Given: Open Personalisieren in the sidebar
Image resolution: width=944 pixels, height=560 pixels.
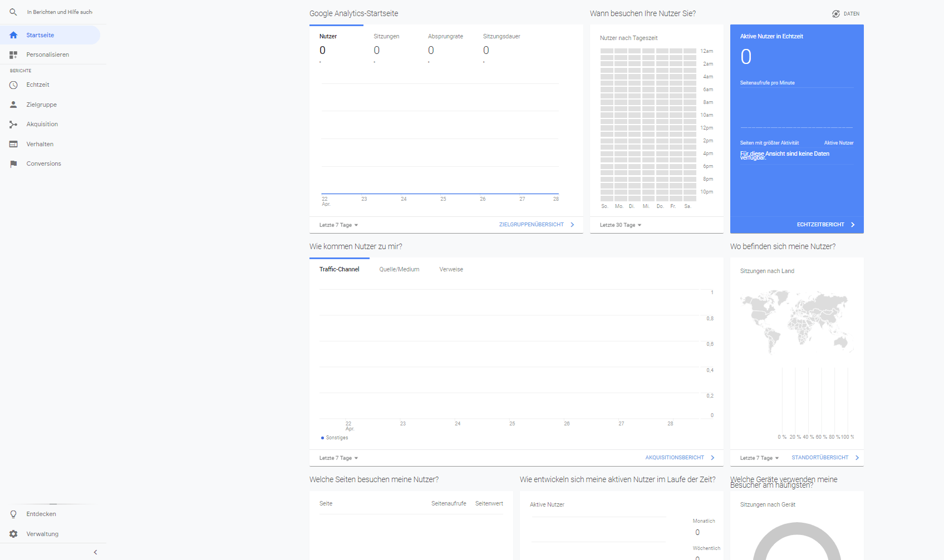Looking at the screenshot, I should (50, 54).
